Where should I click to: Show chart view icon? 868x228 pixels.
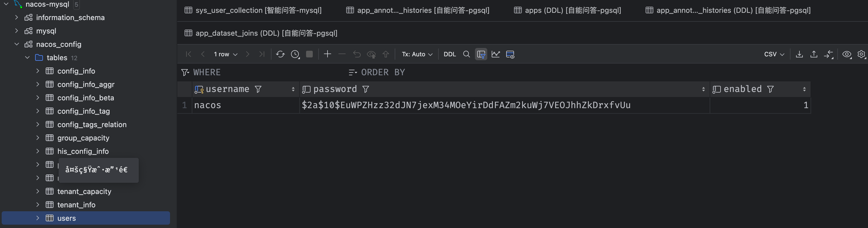[x=496, y=54]
